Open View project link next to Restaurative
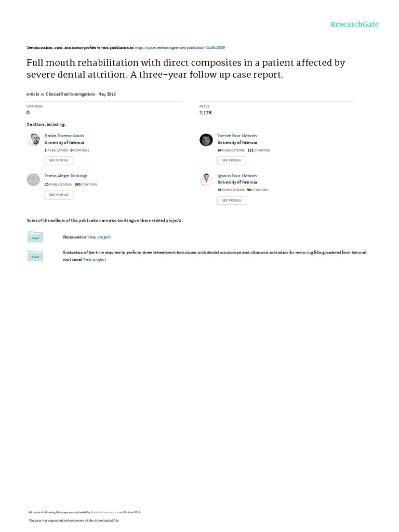This screenshot has height=532, width=399. click(99, 237)
